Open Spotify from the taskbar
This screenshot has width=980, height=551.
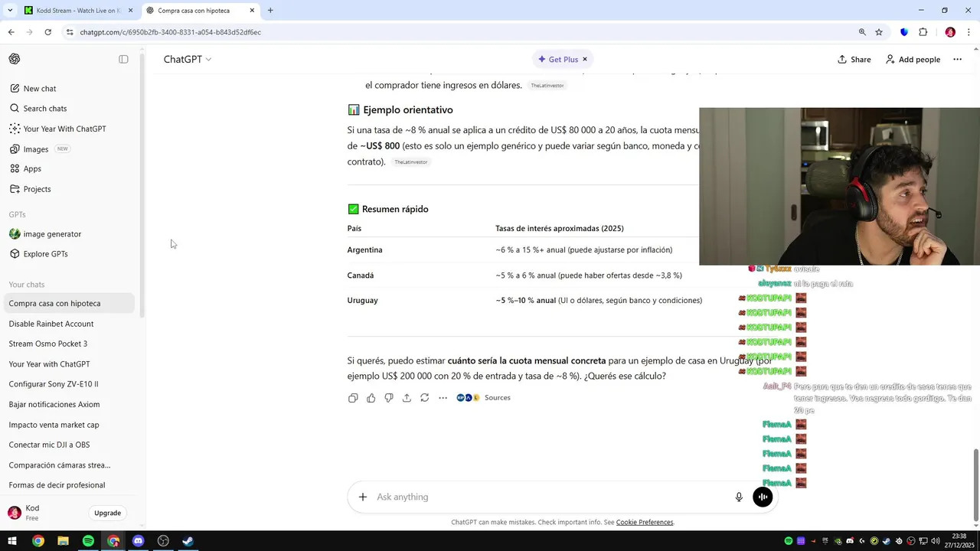tap(88, 541)
